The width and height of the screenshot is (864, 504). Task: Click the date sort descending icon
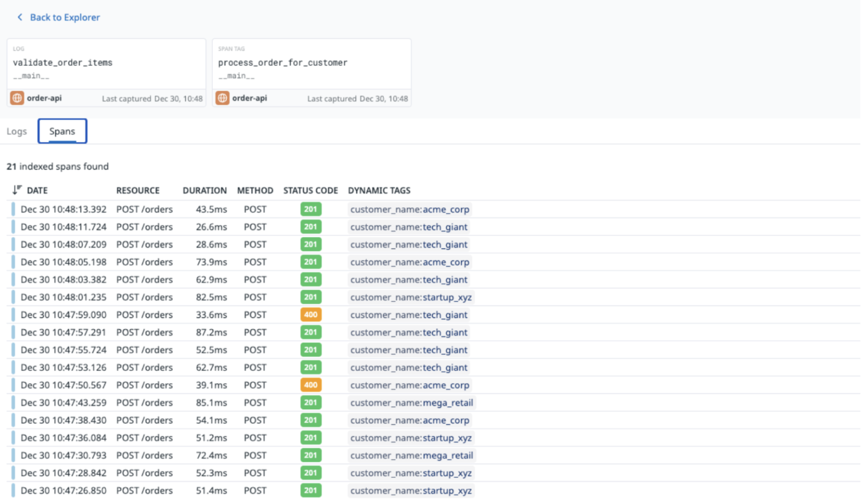coord(17,190)
